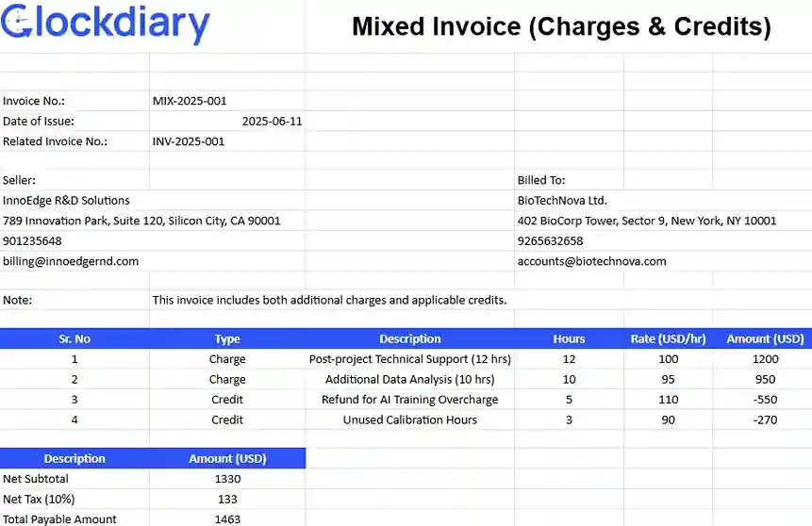This screenshot has height=526, width=812.
Task: Click Type cell of row 4 Credit
Action: coord(227,419)
